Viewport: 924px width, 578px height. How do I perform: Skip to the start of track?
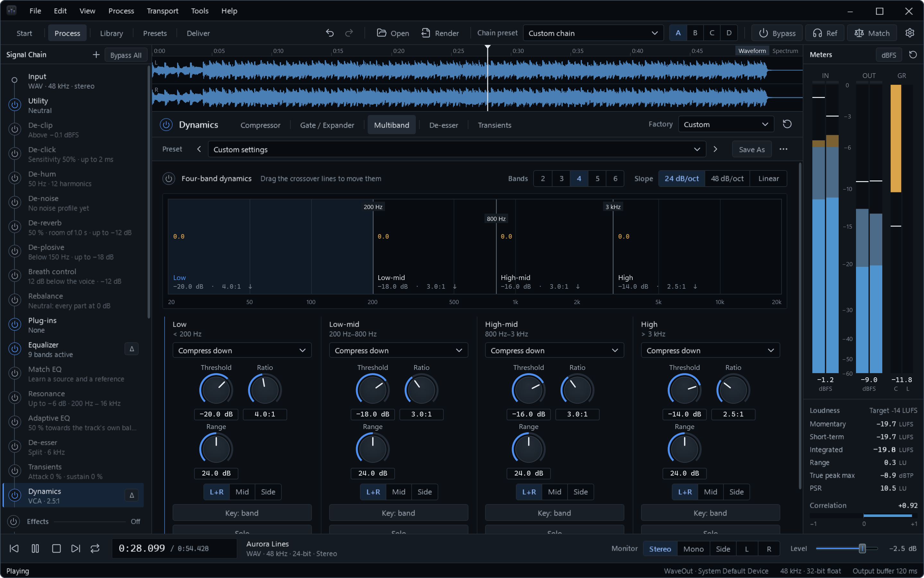[14, 548]
